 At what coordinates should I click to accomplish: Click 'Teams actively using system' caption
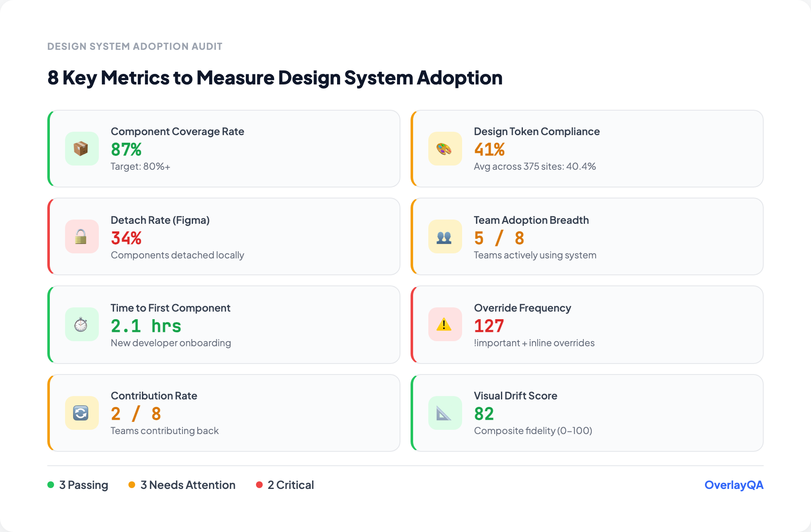tap(535, 255)
